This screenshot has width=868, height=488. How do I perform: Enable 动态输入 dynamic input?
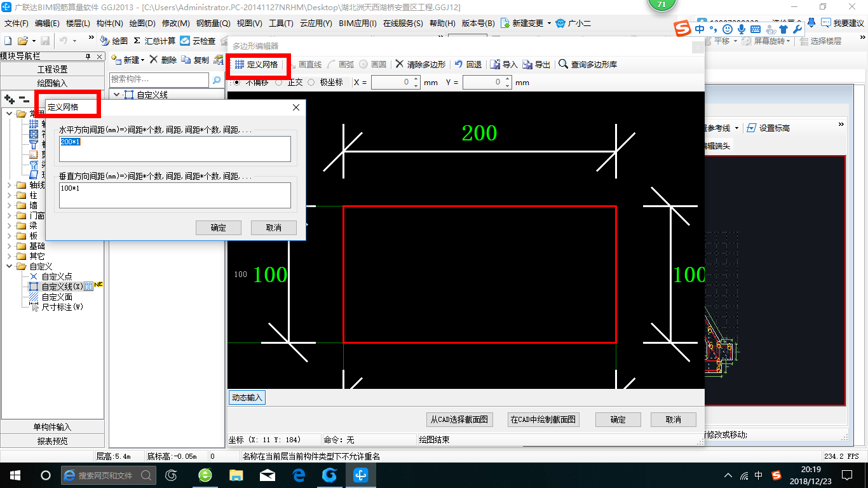click(x=247, y=396)
